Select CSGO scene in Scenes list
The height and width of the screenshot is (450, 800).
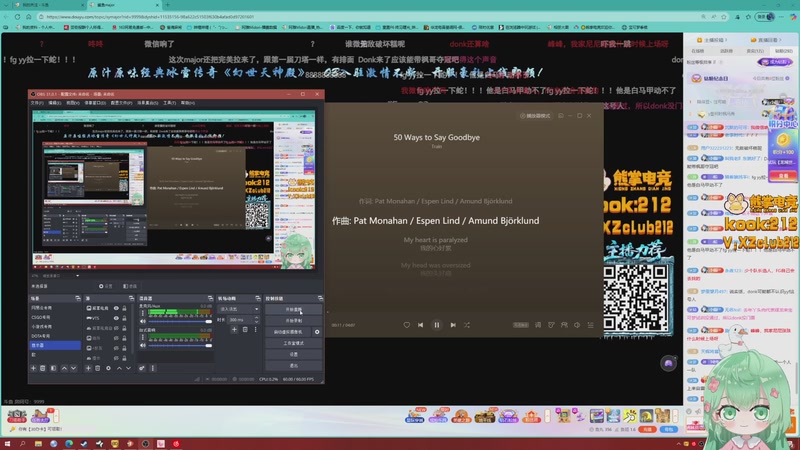click(55, 317)
